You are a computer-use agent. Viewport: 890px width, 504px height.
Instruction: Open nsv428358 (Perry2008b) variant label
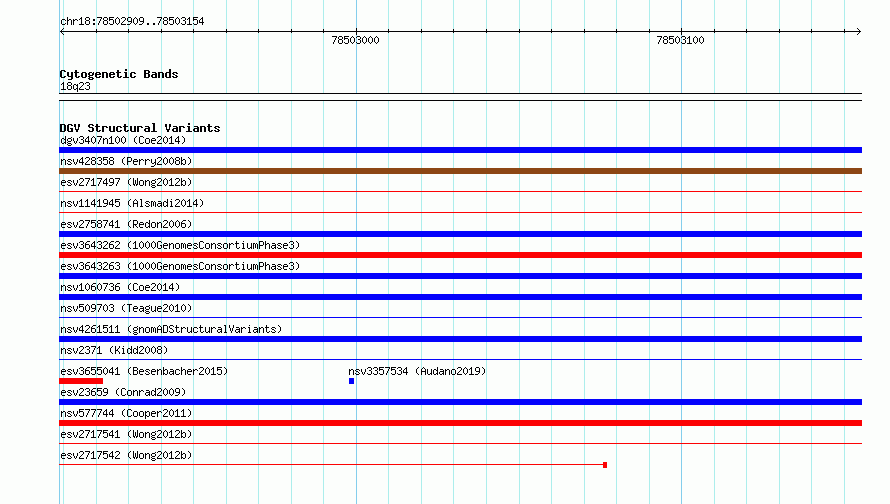(x=126, y=161)
